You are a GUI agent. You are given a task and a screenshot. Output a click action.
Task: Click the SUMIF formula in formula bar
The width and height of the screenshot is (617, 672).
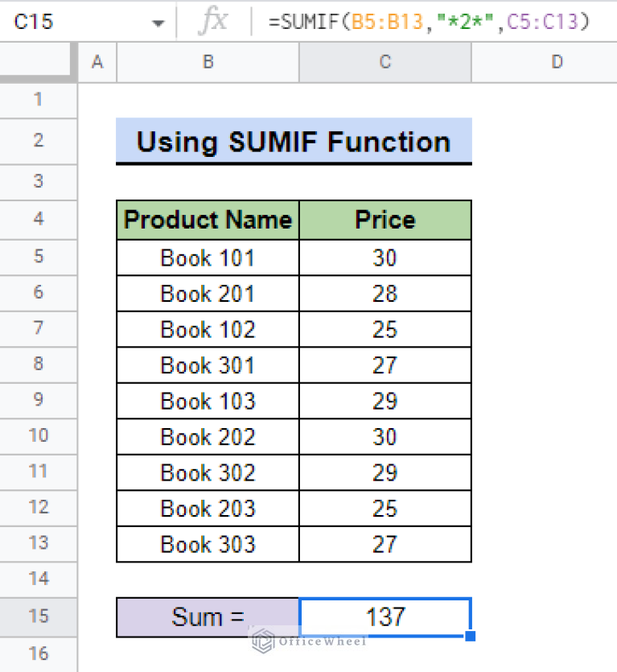[x=429, y=22]
